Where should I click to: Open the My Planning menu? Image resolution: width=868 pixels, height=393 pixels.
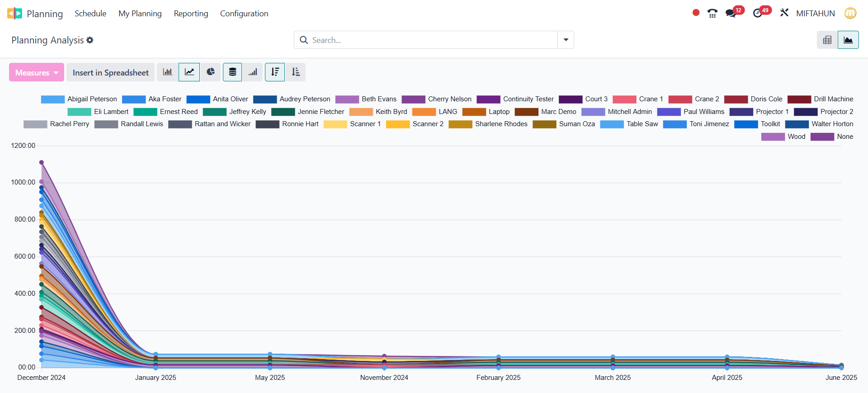tap(140, 14)
